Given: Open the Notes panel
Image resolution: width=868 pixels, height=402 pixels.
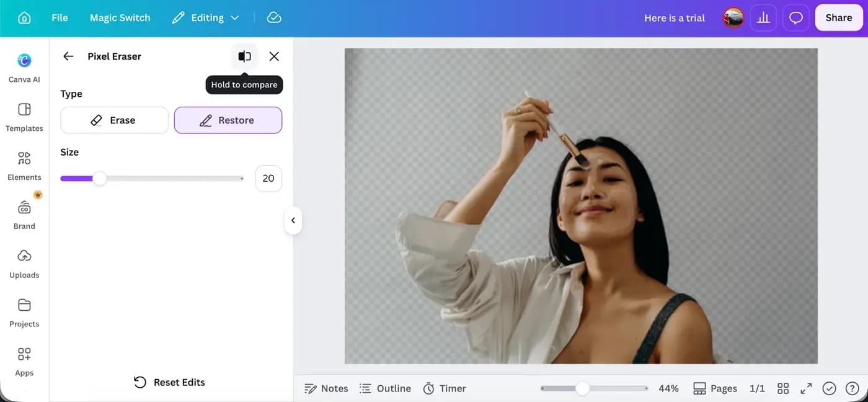Looking at the screenshot, I should click(326, 388).
